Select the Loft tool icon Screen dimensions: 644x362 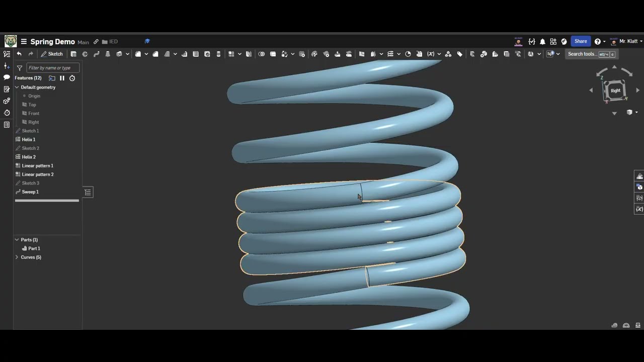point(108,54)
